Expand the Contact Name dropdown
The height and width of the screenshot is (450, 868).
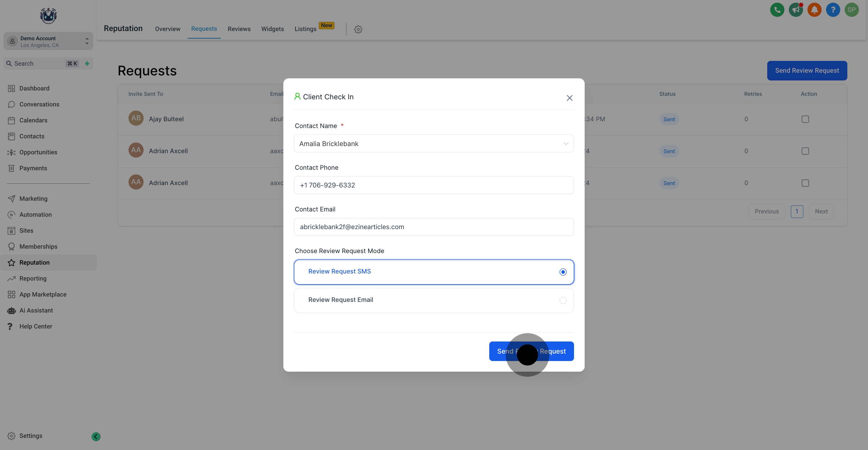(x=566, y=143)
